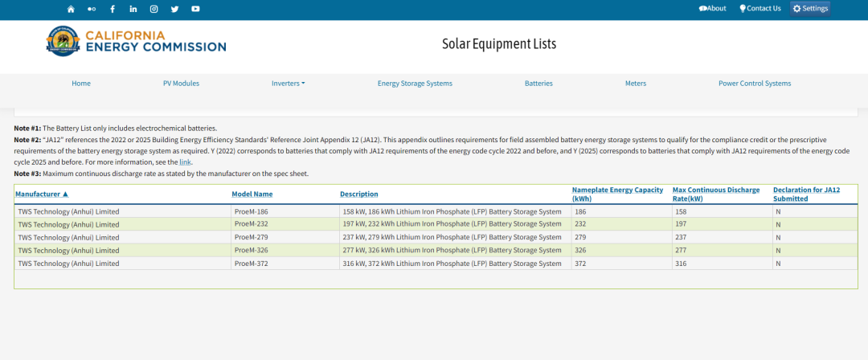Open the Facebook page icon
This screenshot has height=360, width=868.
(113, 9)
